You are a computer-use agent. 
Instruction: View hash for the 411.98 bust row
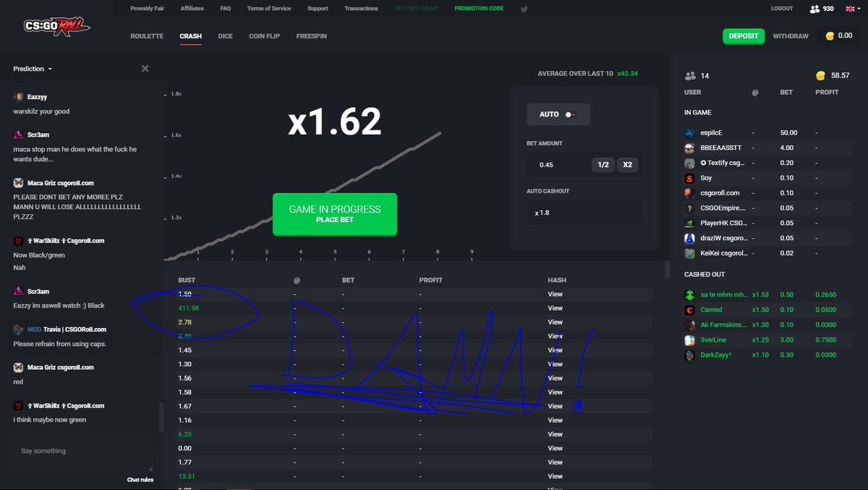[556, 308]
